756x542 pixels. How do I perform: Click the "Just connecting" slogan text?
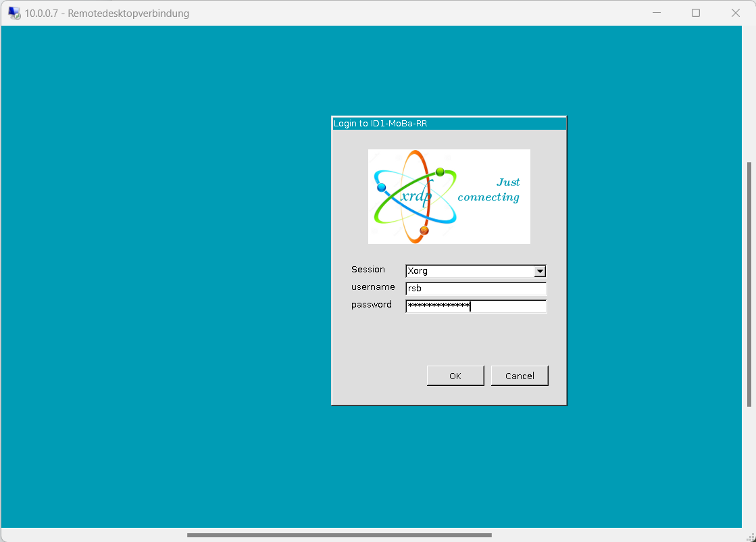point(489,190)
